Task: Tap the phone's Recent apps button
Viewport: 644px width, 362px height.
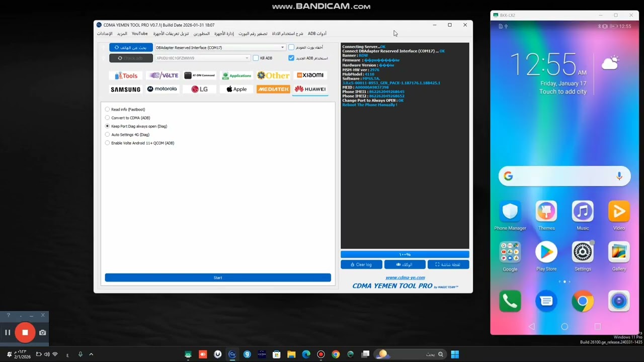Action: click(x=598, y=326)
